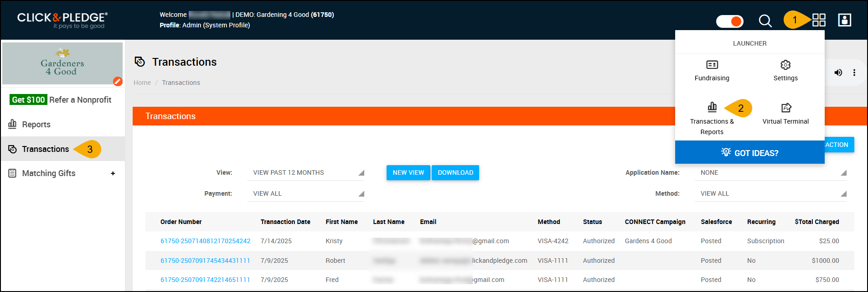
Task: Sort by $Total Charged column header
Action: click(817, 222)
